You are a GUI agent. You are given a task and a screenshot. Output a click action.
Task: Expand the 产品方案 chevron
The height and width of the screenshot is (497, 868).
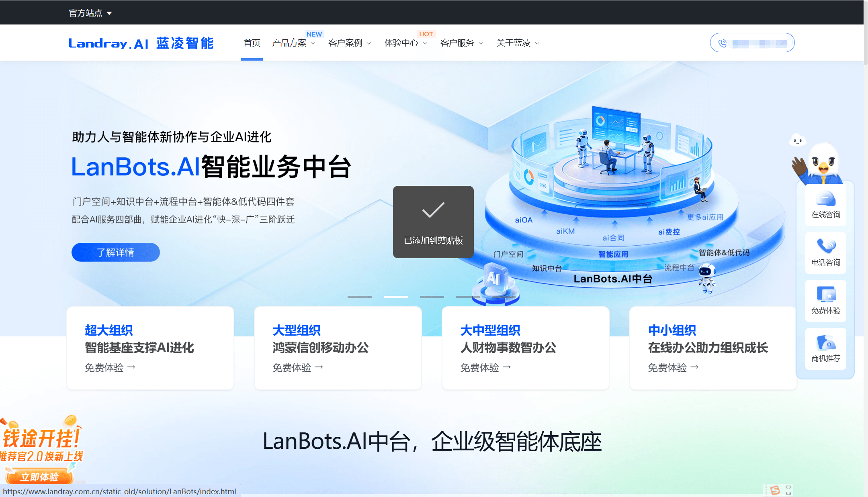click(x=313, y=43)
